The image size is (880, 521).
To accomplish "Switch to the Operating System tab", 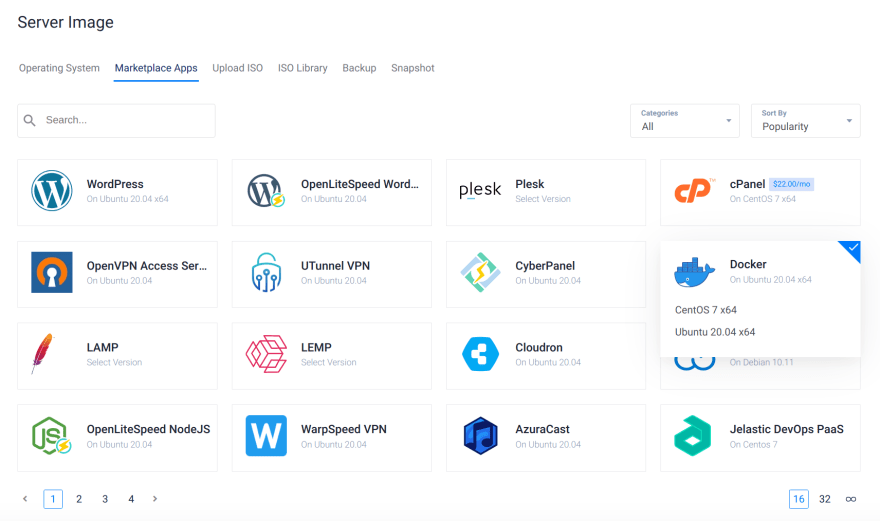I will 59,68.
